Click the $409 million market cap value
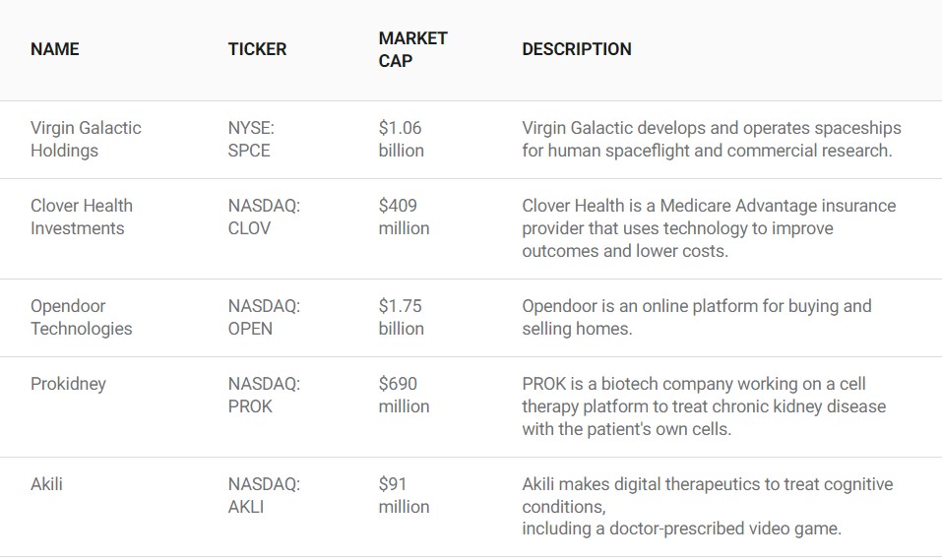 (404, 217)
